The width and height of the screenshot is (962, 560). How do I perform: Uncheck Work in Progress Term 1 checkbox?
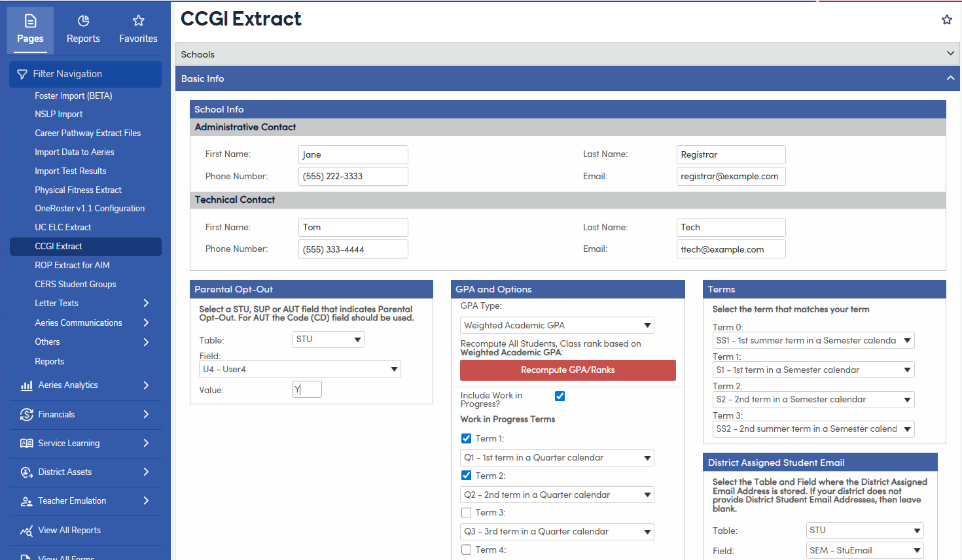click(466, 438)
